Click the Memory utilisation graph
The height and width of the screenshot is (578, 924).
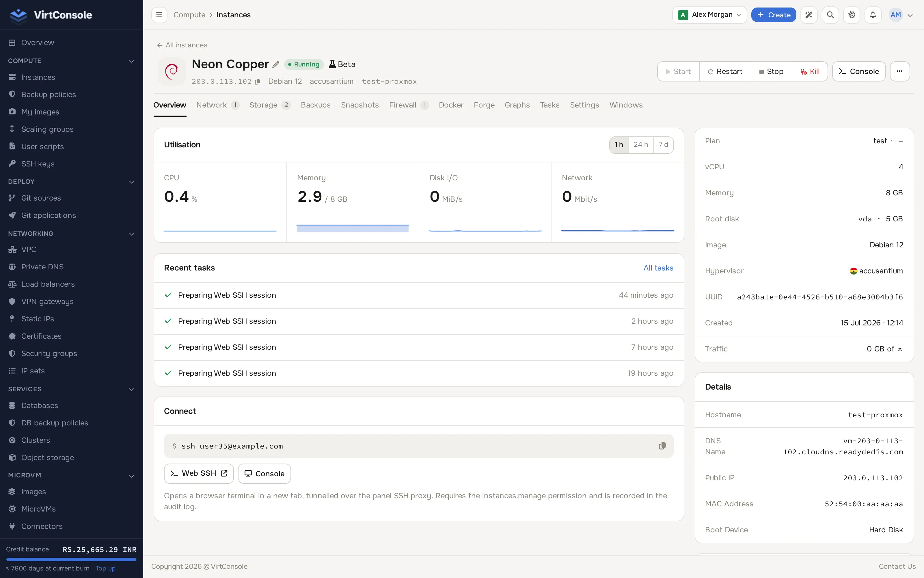click(x=352, y=228)
